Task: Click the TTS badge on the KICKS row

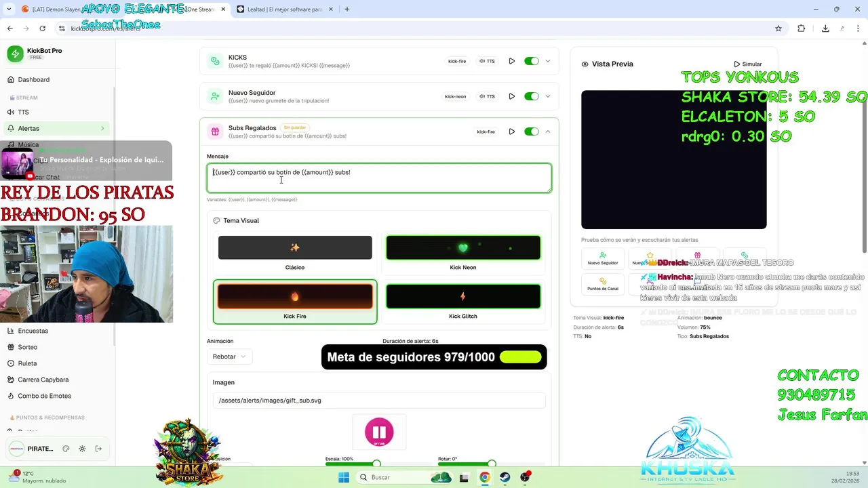Action: tap(487, 61)
